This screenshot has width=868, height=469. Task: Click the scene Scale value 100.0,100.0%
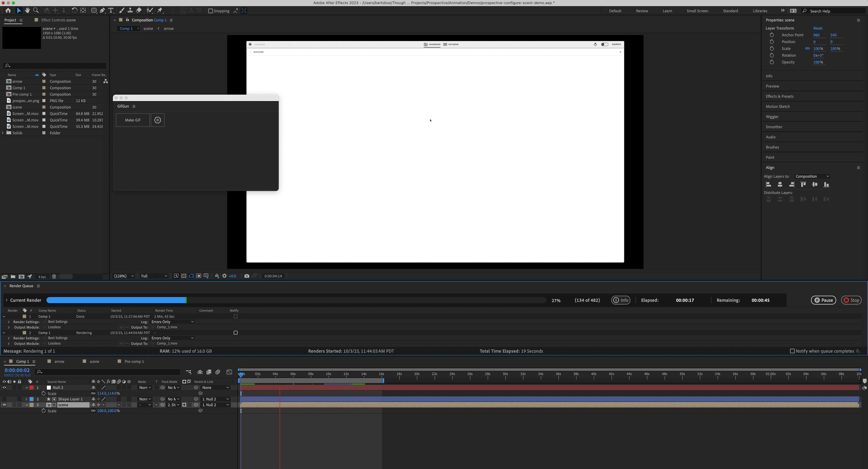click(108, 411)
